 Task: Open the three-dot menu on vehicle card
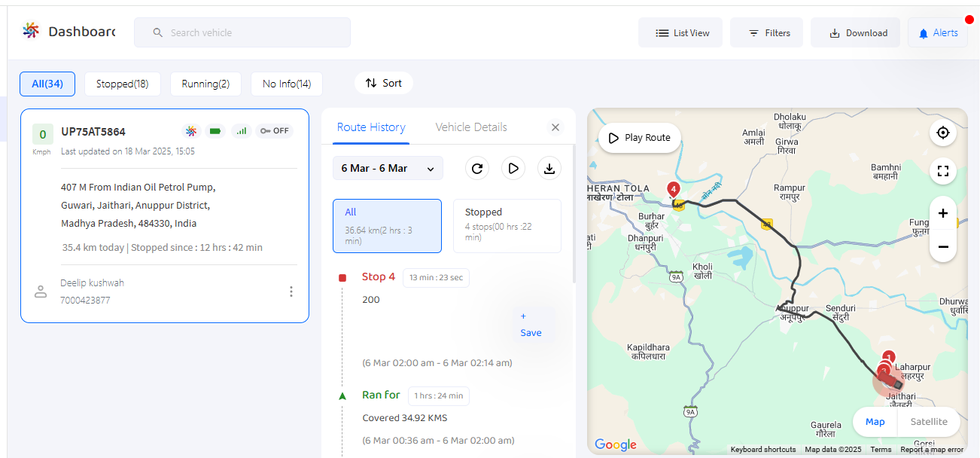point(291,292)
